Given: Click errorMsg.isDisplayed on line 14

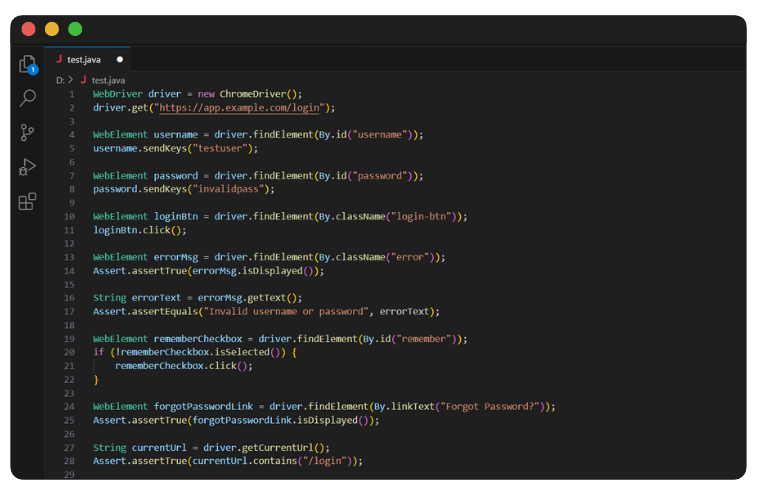Looking at the screenshot, I should 247,270.
